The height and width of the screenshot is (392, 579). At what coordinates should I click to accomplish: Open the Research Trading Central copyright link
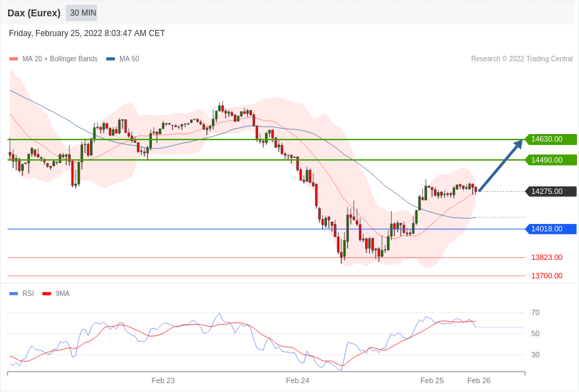point(522,59)
